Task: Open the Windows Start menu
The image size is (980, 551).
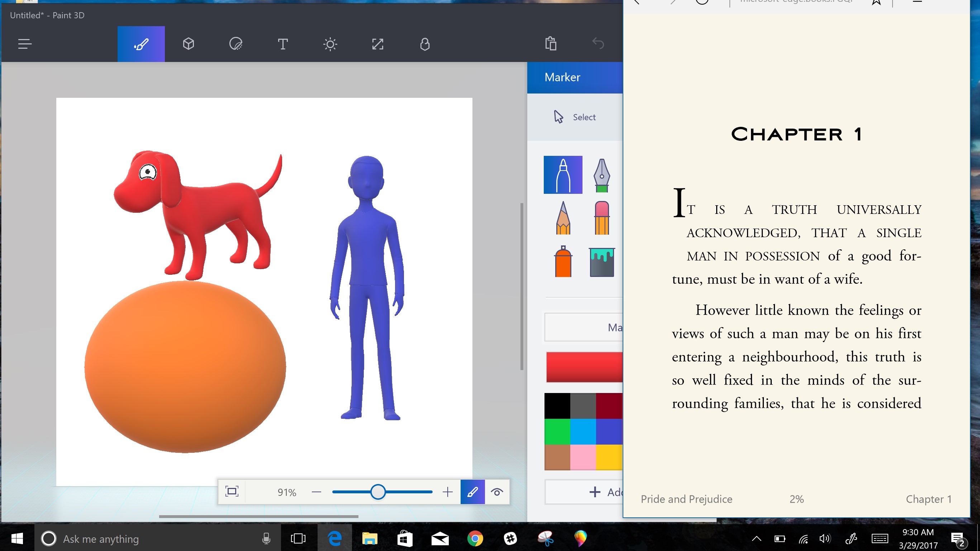Action: 17,538
